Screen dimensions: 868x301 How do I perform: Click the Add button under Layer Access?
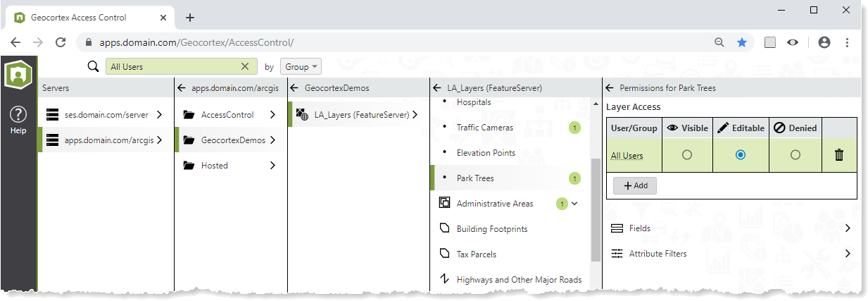[x=635, y=185]
